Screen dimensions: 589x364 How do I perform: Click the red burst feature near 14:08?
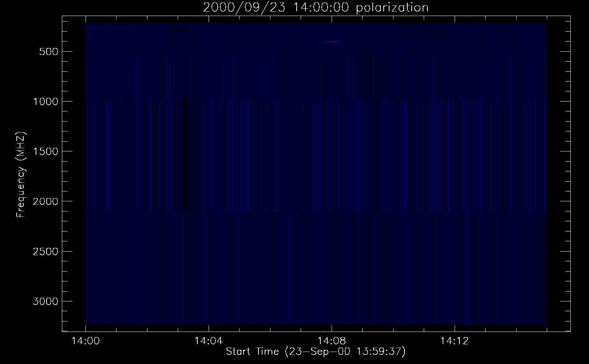[x=332, y=42]
